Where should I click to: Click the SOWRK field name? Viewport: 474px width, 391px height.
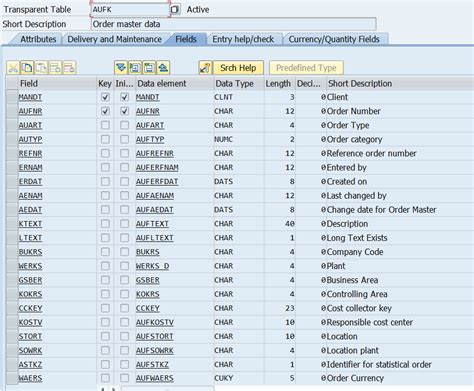(x=30, y=351)
